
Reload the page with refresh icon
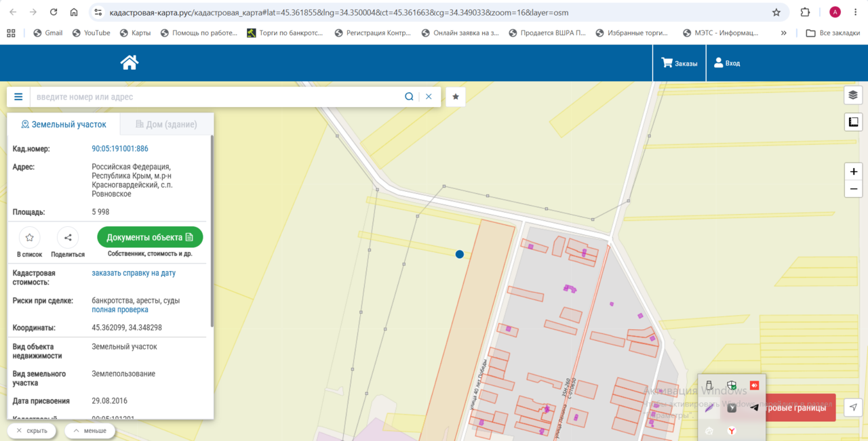coord(54,12)
